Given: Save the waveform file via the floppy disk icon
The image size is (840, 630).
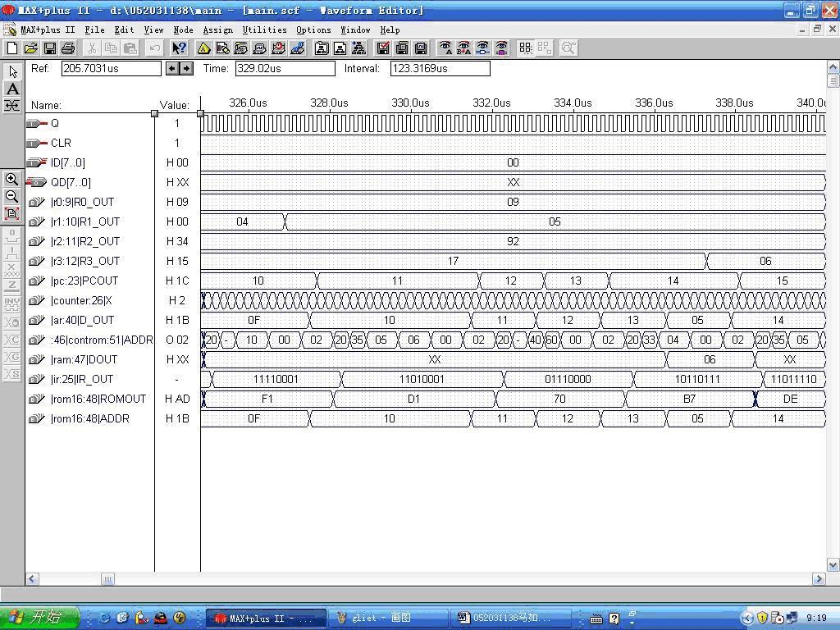Looking at the screenshot, I should (49, 48).
